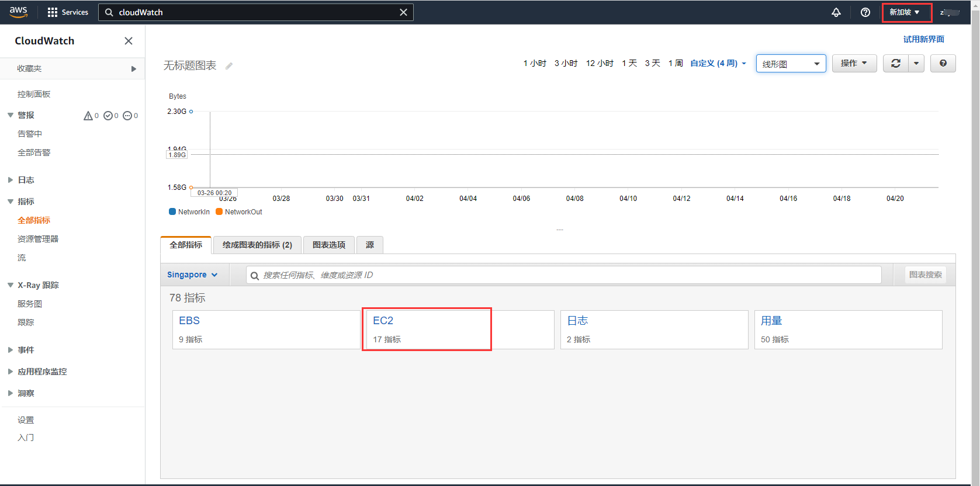Open the EC2 metrics card

pos(460,329)
